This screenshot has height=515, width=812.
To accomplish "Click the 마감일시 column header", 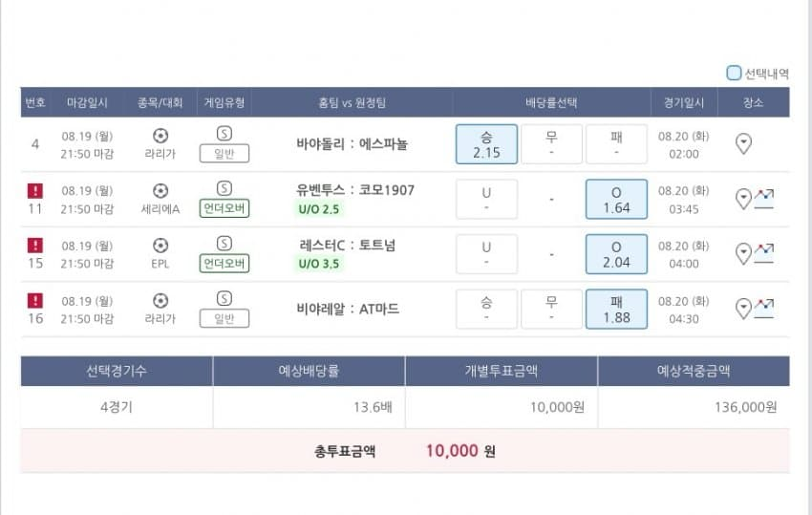I will (87, 102).
